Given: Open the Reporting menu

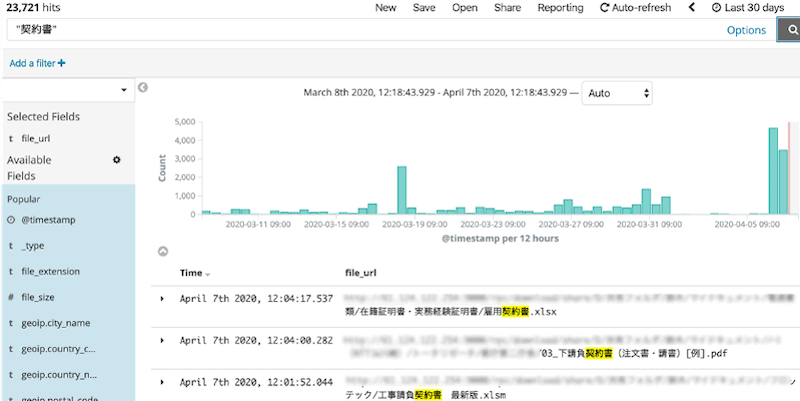Looking at the screenshot, I should click(560, 8).
